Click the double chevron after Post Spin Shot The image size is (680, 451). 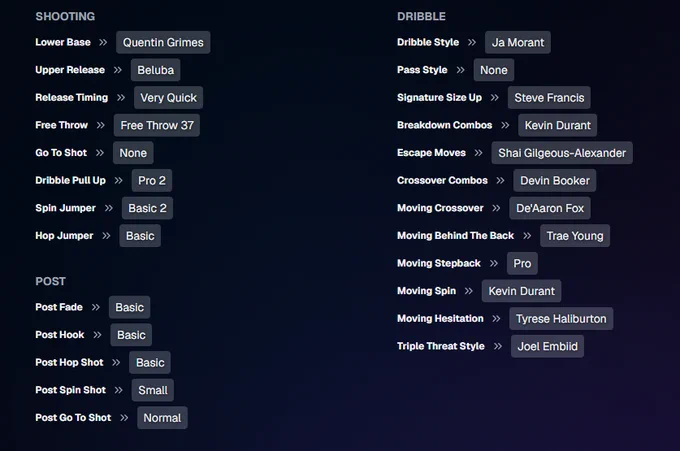118,390
